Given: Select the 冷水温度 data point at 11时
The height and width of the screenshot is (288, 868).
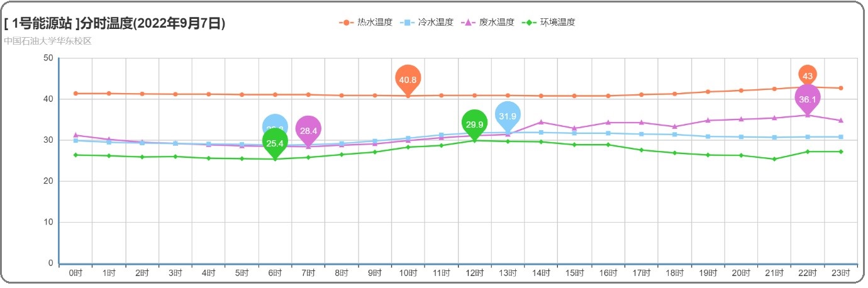Looking at the screenshot, I should [x=441, y=135].
